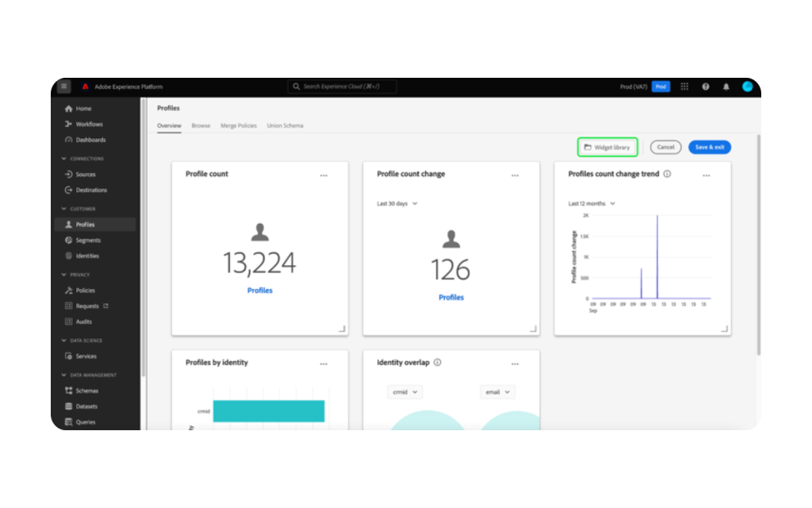This screenshot has width=812, height=508.
Task: Open the email identity dropdown
Action: tap(497, 392)
